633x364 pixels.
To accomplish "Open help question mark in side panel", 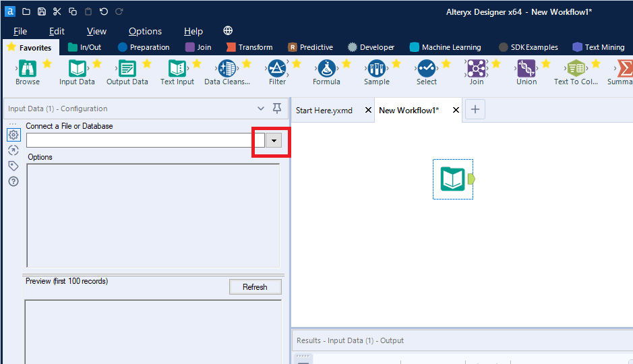I will point(13,181).
